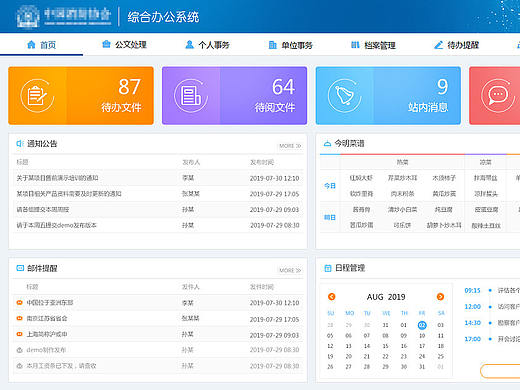
Task: Open notice 请于本周五提交demo发布版本
Action: pyautogui.click(x=57, y=225)
